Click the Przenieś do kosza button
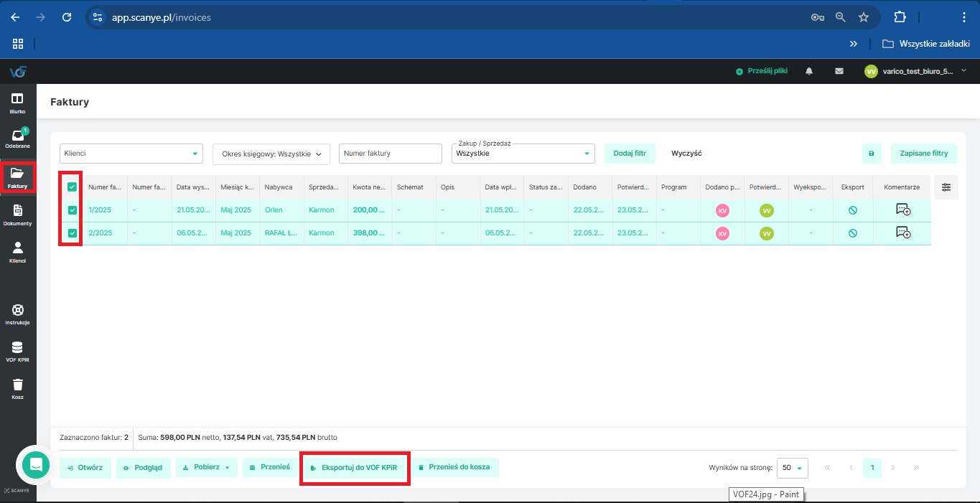The width and height of the screenshot is (980, 503). click(x=454, y=467)
